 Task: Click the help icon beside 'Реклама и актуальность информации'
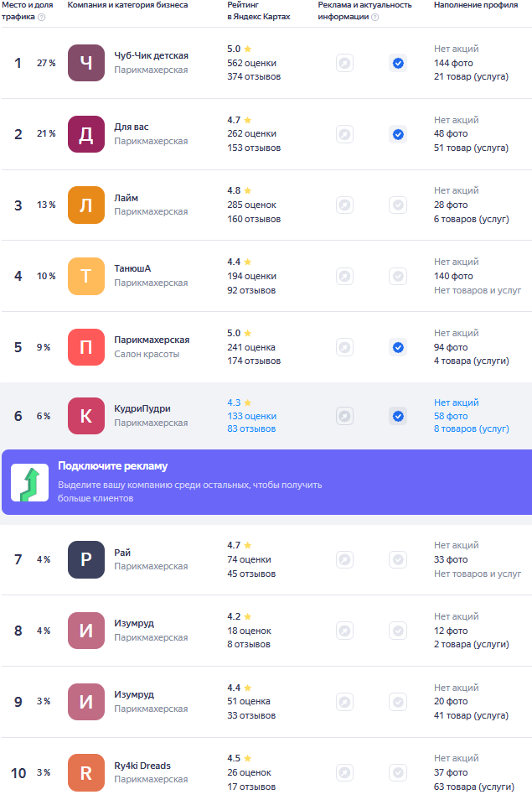coord(374,17)
